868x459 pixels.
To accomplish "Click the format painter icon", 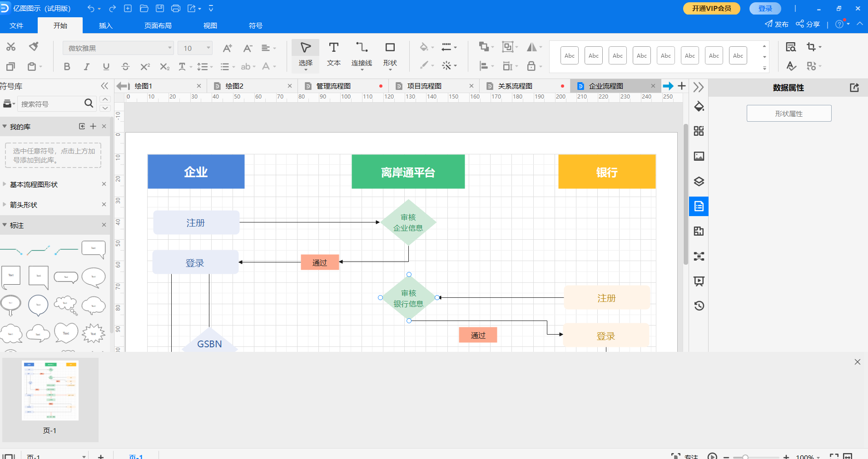I will pos(34,46).
